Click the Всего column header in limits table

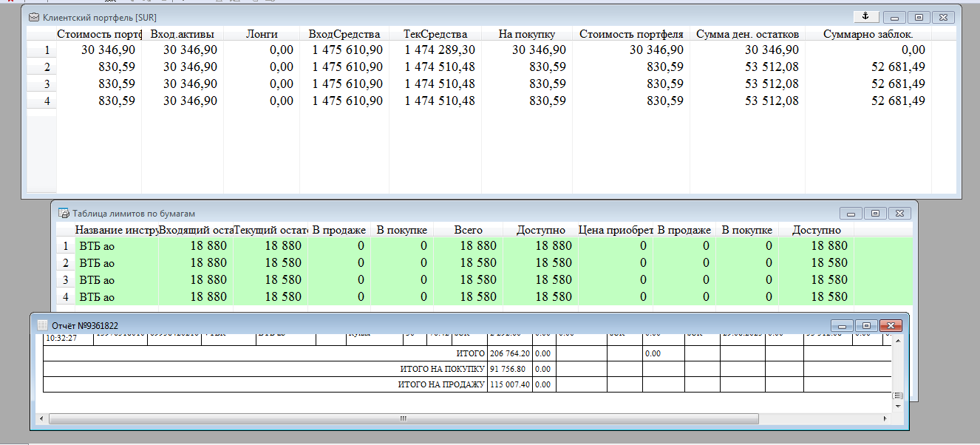tap(468, 230)
